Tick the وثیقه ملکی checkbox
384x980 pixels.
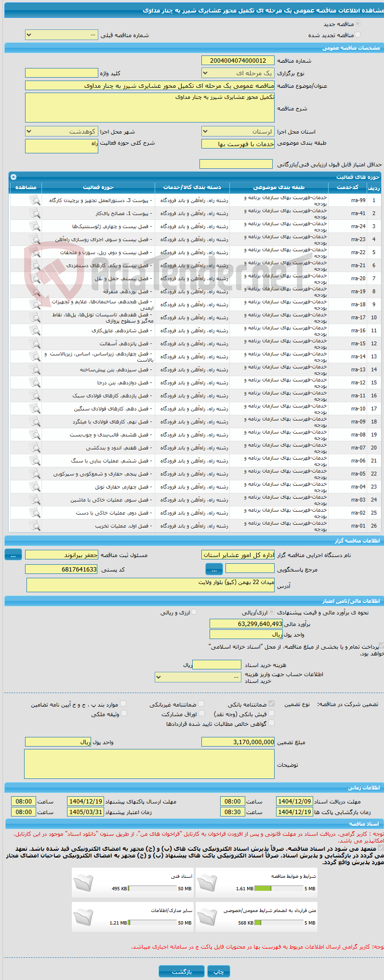(124, 713)
